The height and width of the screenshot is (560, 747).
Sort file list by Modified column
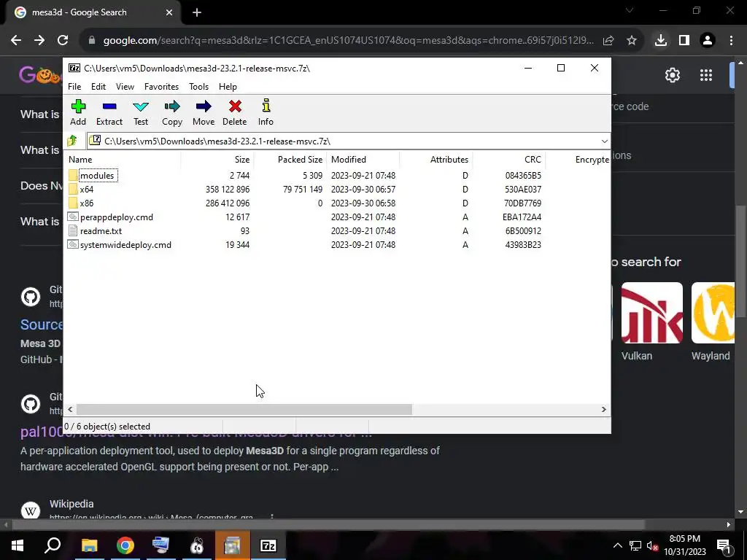363,160
